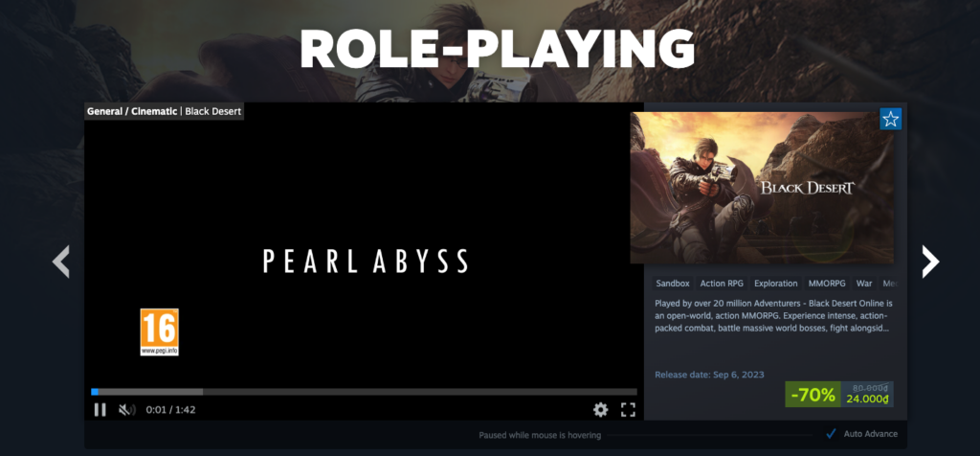Click the Black Desert game description text
The image size is (980, 456).
coord(772,315)
